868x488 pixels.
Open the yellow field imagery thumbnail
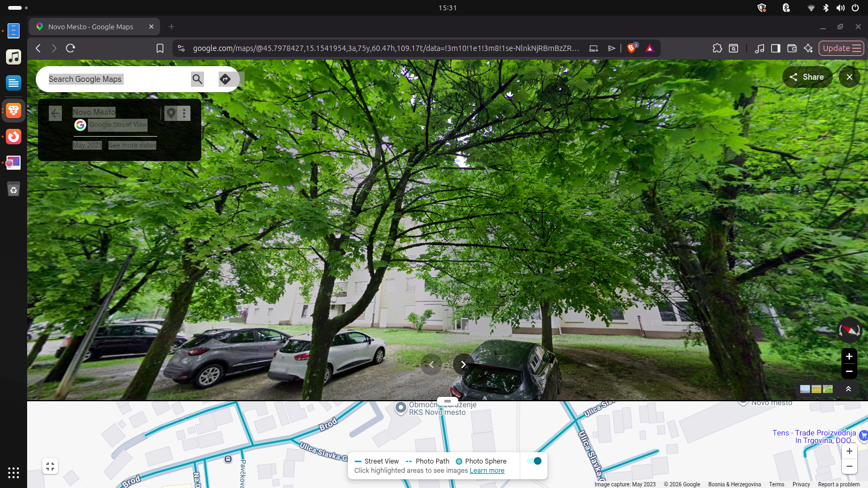click(x=816, y=389)
